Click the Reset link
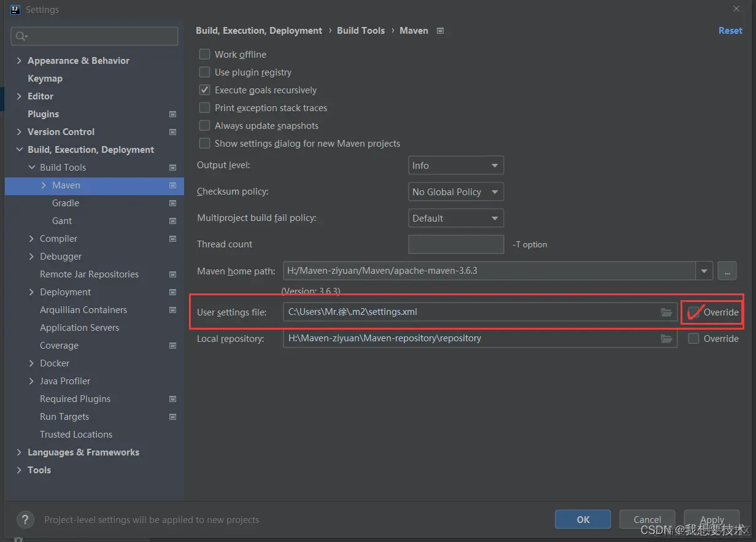756x542 pixels. pyautogui.click(x=730, y=31)
